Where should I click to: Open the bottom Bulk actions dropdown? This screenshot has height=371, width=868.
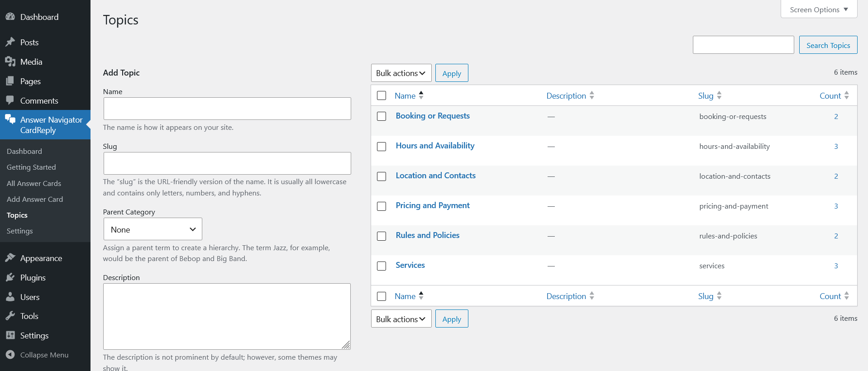click(401, 319)
